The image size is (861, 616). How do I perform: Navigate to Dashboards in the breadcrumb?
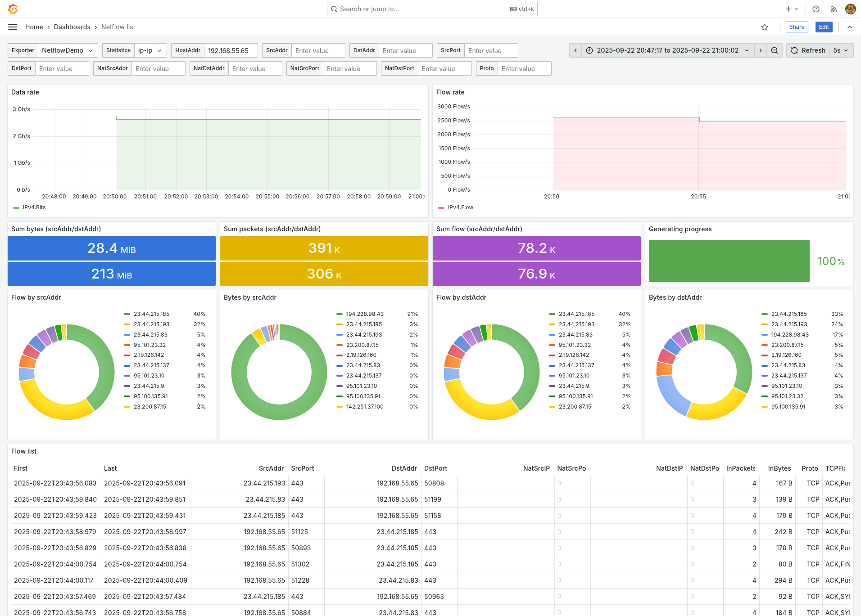(72, 27)
